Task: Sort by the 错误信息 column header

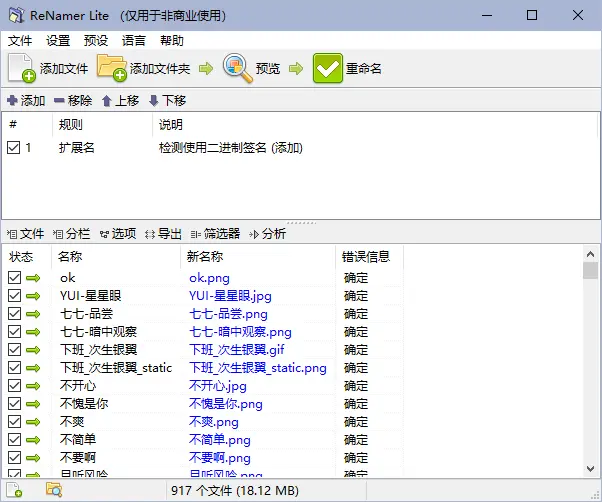Action: click(x=369, y=256)
